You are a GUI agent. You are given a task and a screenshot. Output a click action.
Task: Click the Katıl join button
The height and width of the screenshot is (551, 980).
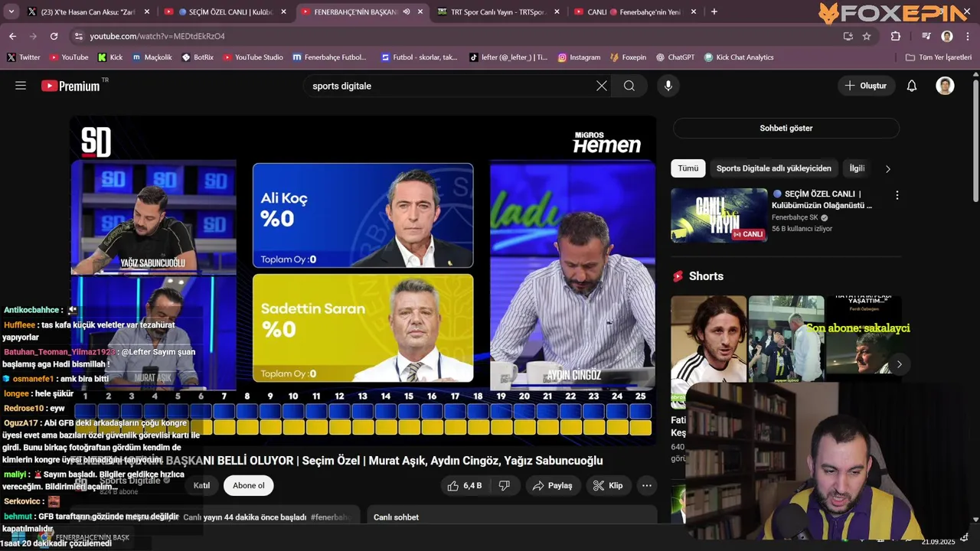tap(201, 485)
